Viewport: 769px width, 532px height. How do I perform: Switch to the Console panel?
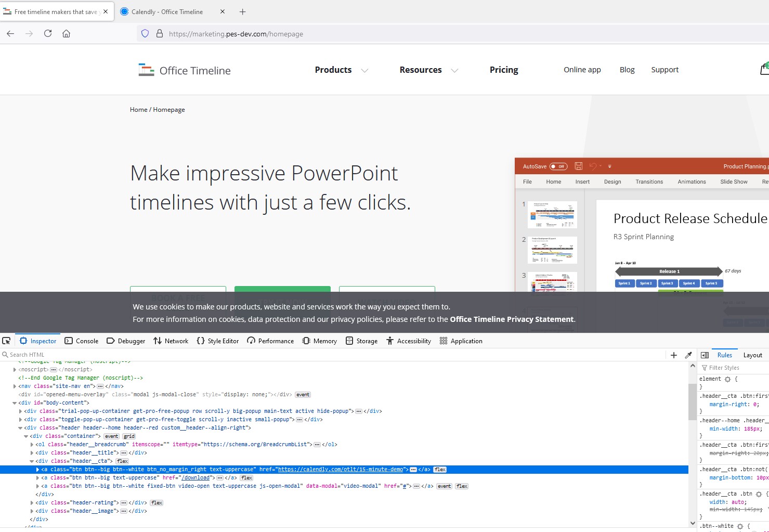click(81, 341)
